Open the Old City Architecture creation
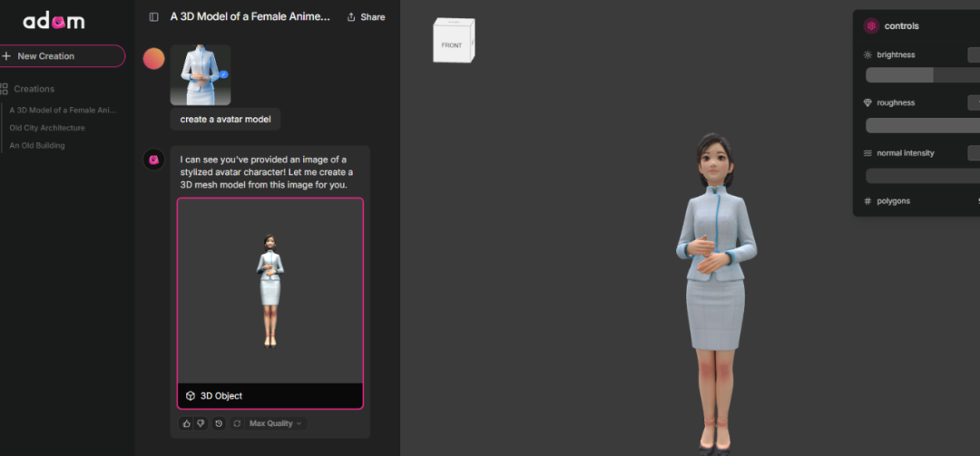The width and height of the screenshot is (980, 456). (x=47, y=128)
